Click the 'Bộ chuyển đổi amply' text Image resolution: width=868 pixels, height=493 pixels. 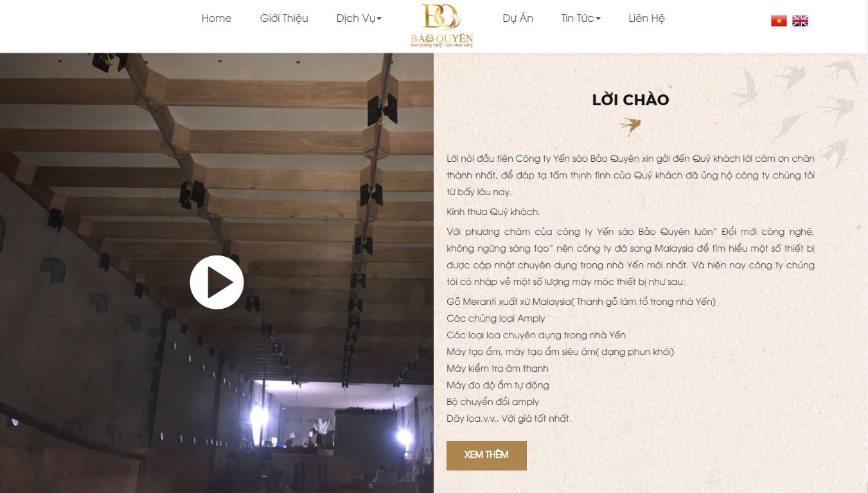pyautogui.click(x=493, y=402)
